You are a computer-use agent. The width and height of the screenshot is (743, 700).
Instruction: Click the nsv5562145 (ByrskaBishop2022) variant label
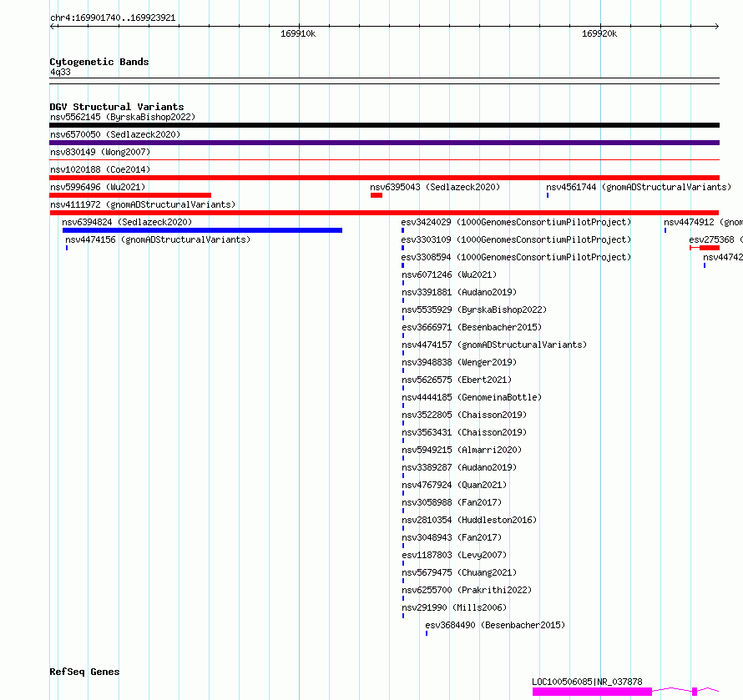[x=123, y=117]
